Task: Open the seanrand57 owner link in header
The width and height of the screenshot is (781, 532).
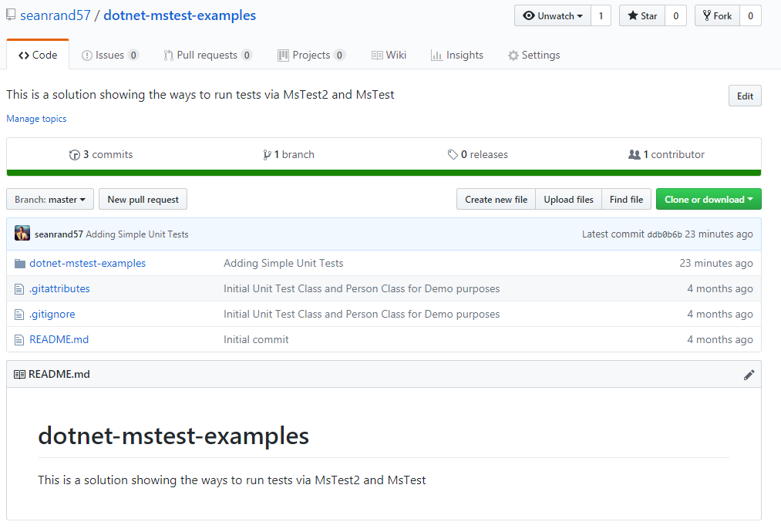Action: pyautogui.click(x=56, y=15)
